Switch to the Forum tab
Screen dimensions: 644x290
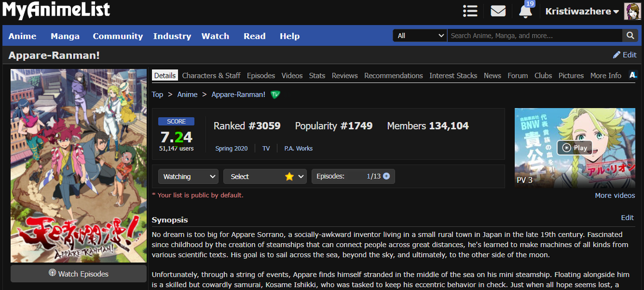point(518,76)
